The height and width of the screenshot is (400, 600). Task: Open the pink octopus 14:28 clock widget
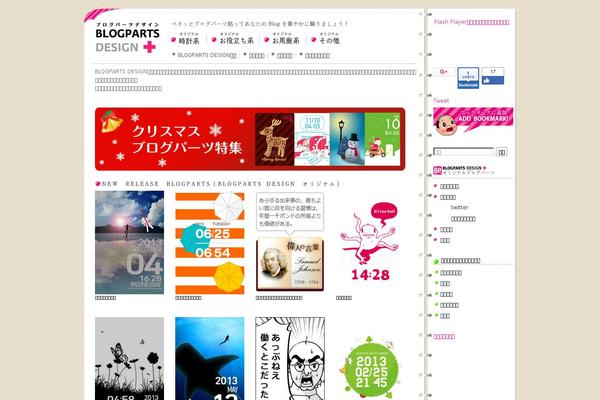pos(370,242)
